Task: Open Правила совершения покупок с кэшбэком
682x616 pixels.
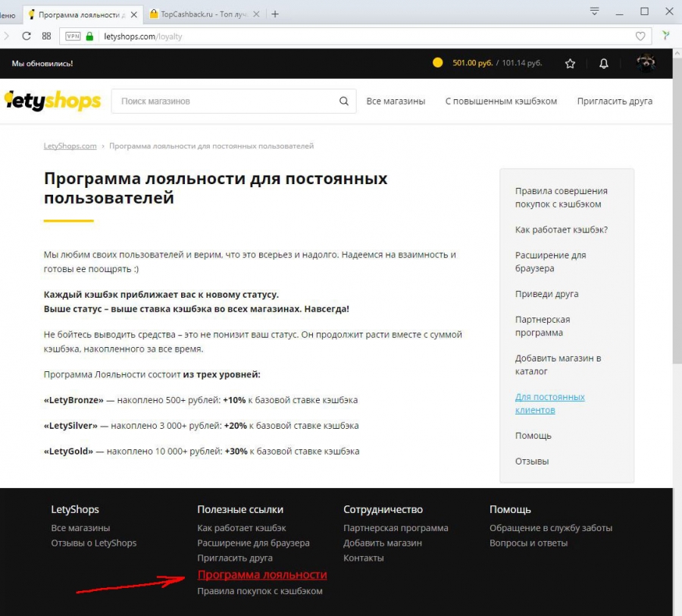Action: pyautogui.click(x=561, y=198)
